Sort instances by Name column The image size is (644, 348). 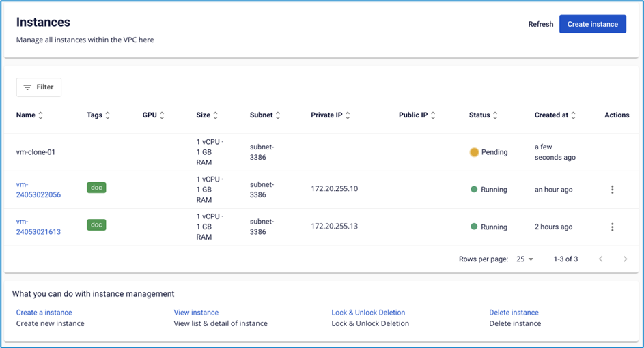(x=40, y=115)
